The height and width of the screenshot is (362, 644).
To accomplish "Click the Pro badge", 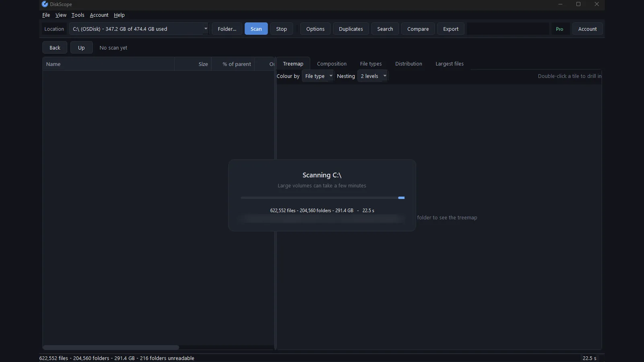I will coord(559,29).
